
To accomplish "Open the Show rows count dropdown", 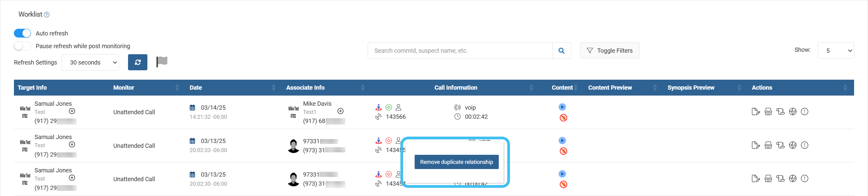I will point(835,51).
